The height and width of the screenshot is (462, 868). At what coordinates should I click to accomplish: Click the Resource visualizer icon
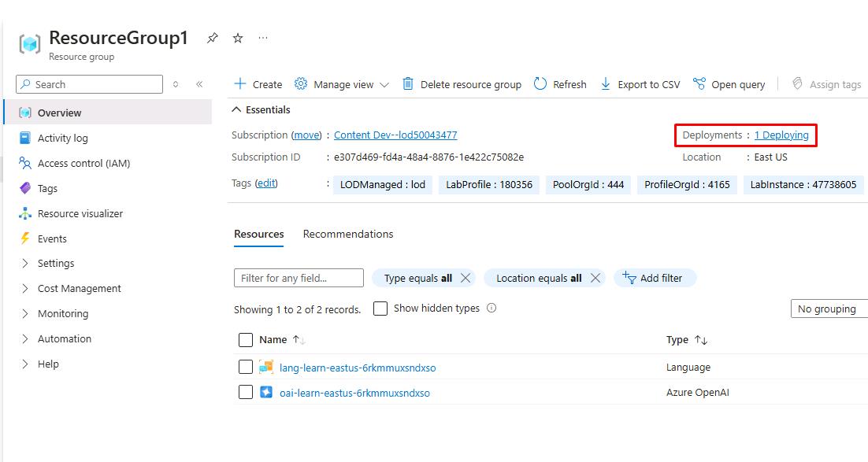(25, 213)
